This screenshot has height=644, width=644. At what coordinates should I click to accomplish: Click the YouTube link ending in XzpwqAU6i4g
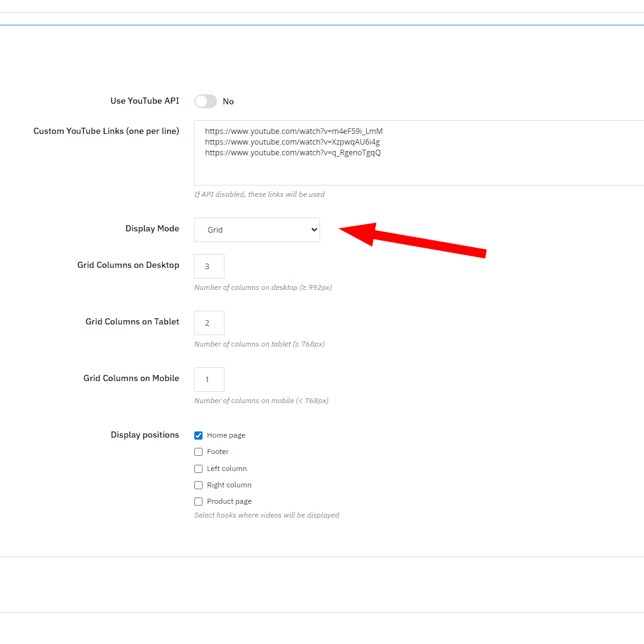click(x=292, y=142)
